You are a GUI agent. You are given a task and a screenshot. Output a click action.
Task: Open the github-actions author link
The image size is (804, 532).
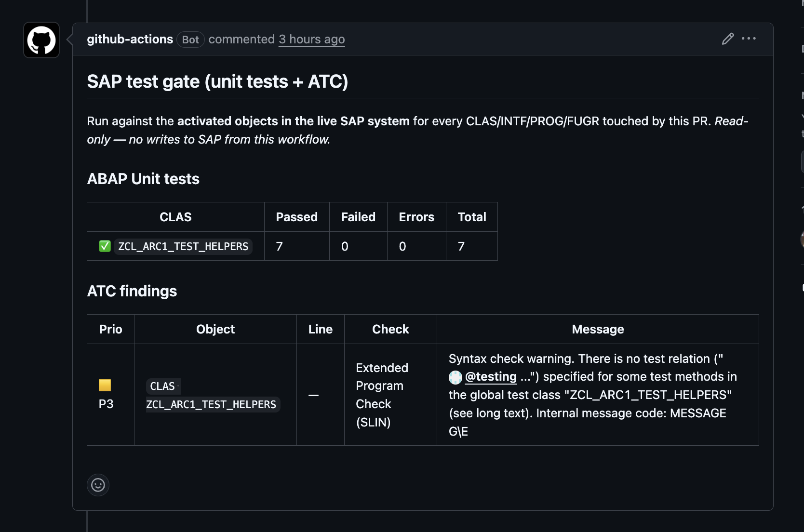point(130,39)
